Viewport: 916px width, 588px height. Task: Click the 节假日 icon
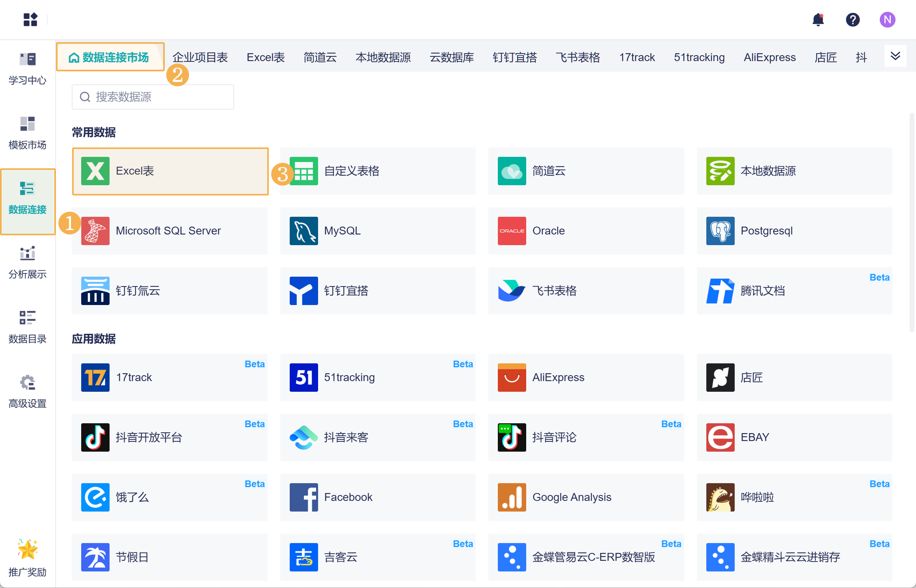coord(95,557)
